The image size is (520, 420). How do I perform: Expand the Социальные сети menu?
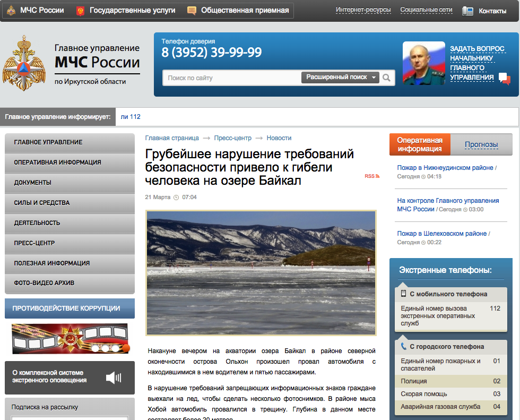pyautogui.click(x=426, y=10)
